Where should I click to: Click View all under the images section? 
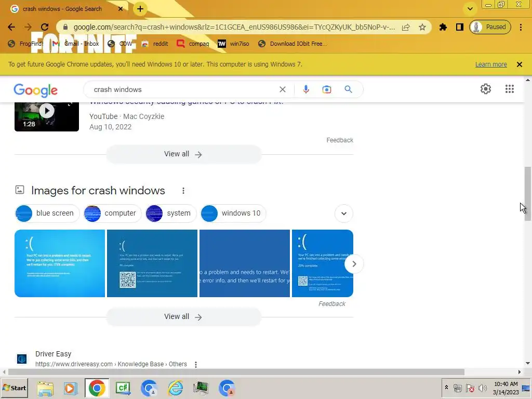183,317
